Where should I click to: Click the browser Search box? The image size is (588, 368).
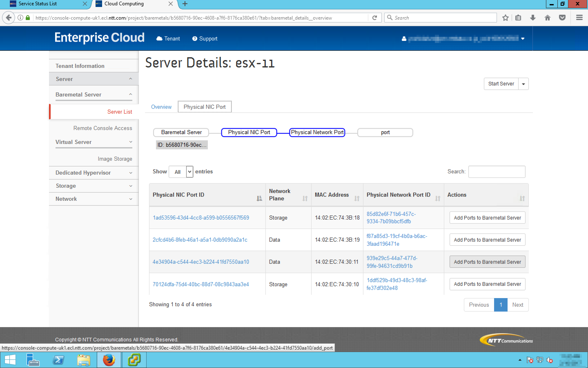pos(440,18)
